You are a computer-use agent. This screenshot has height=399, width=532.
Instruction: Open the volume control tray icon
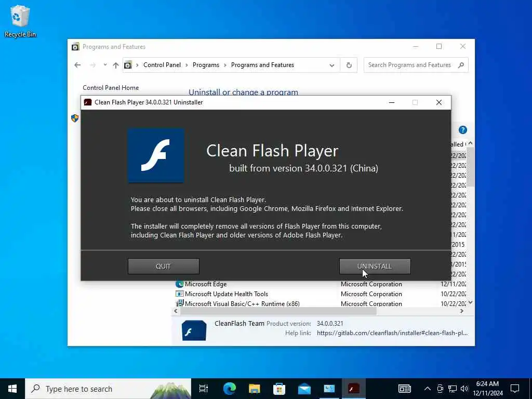pos(464,389)
